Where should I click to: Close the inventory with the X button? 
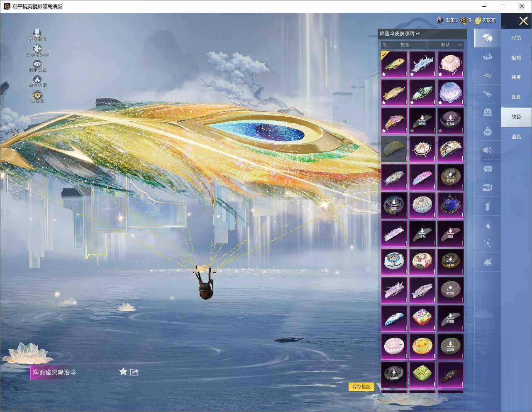coord(523,21)
